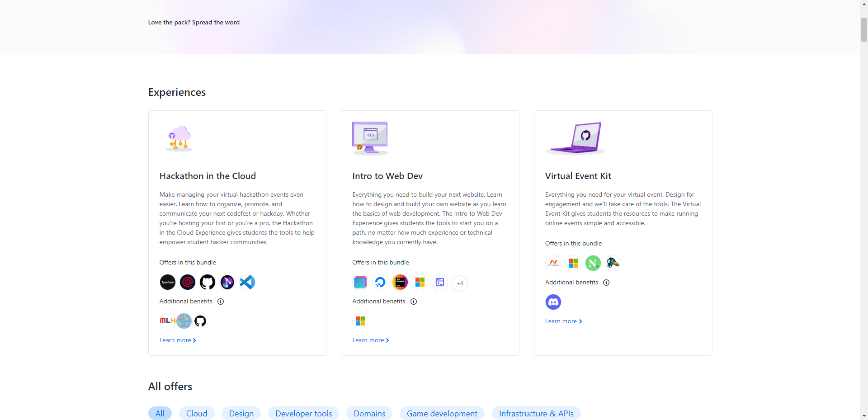Click the JetBrains offer icon
The height and width of the screenshot is (420, 868).
point(400,283)
